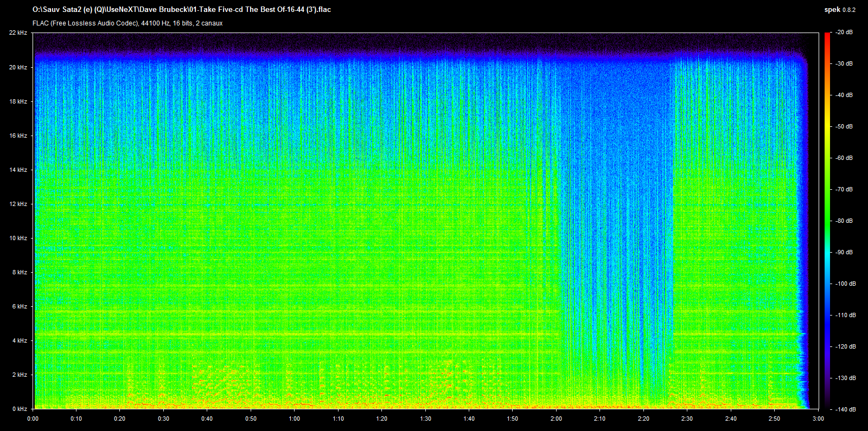Select the 20 kHz axis label
Screen dimensions: 868x431
click(18, 67)
